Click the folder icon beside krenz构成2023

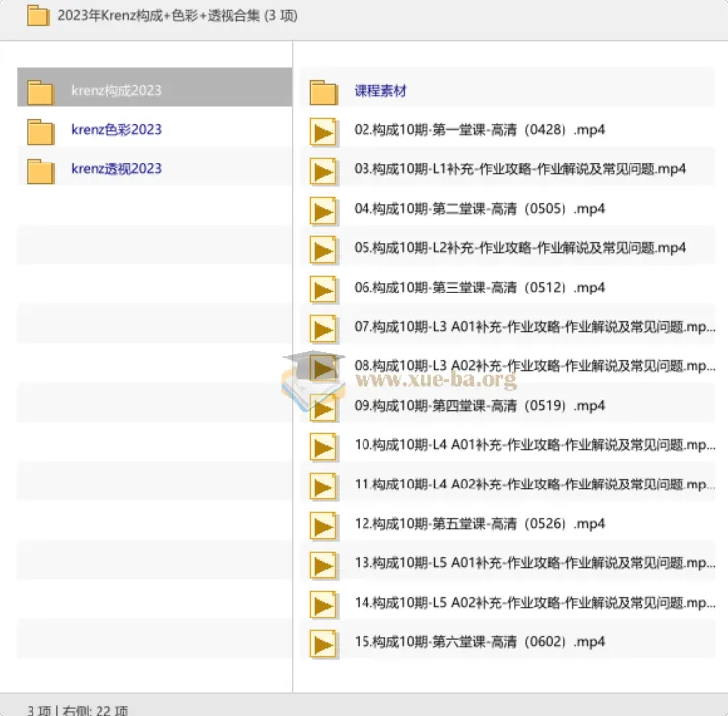[40, 93]
